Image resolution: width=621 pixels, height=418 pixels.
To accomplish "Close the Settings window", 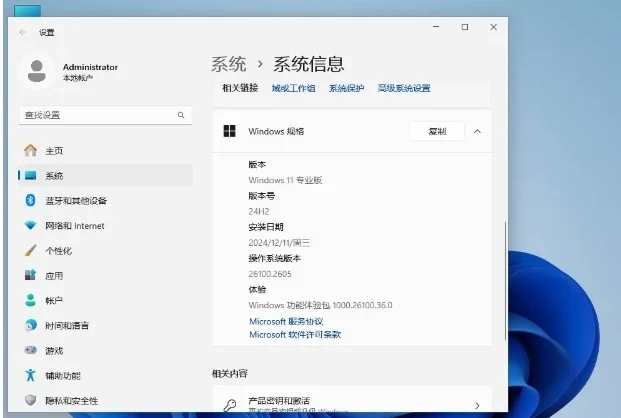I will pyautogui.click(x=493, y=27).
